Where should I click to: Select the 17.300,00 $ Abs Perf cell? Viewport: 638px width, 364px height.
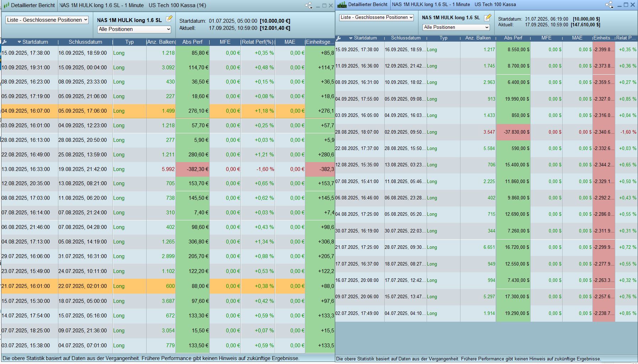513,296
